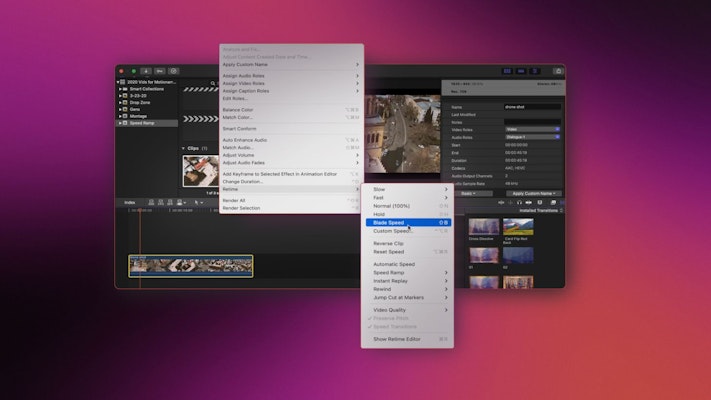Click the import media toolbar icon
The image size is (711, 400).
(146, 71)
